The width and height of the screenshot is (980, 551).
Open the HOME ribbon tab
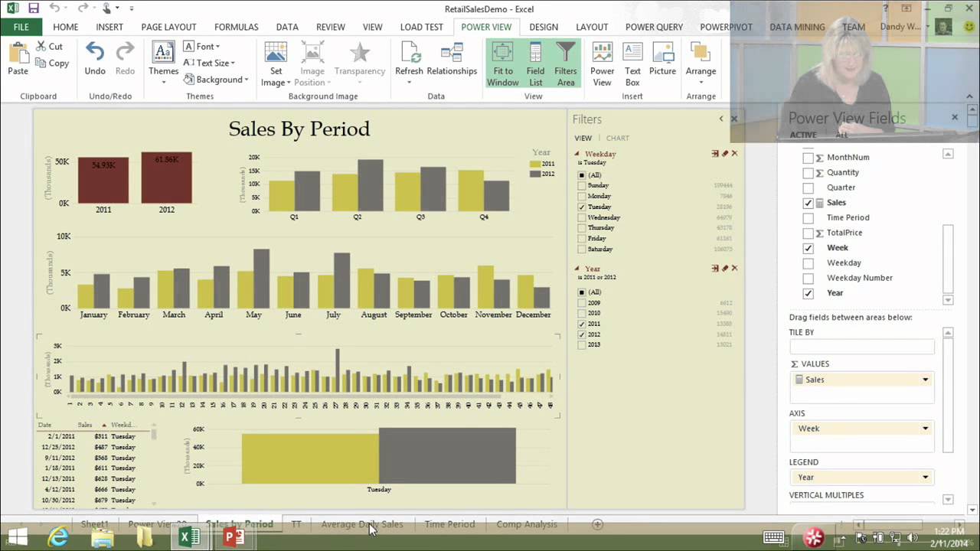point(65,27)
